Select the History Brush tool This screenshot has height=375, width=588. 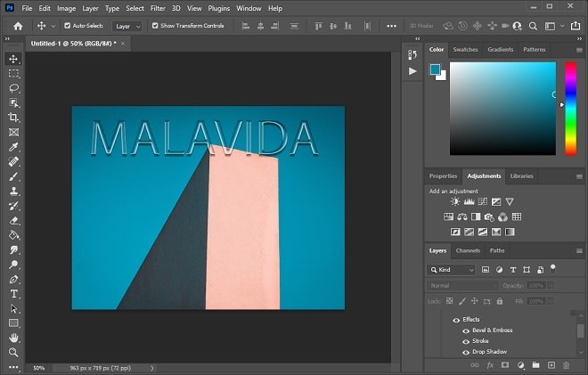pyautogui.click(x=13, y=206)
